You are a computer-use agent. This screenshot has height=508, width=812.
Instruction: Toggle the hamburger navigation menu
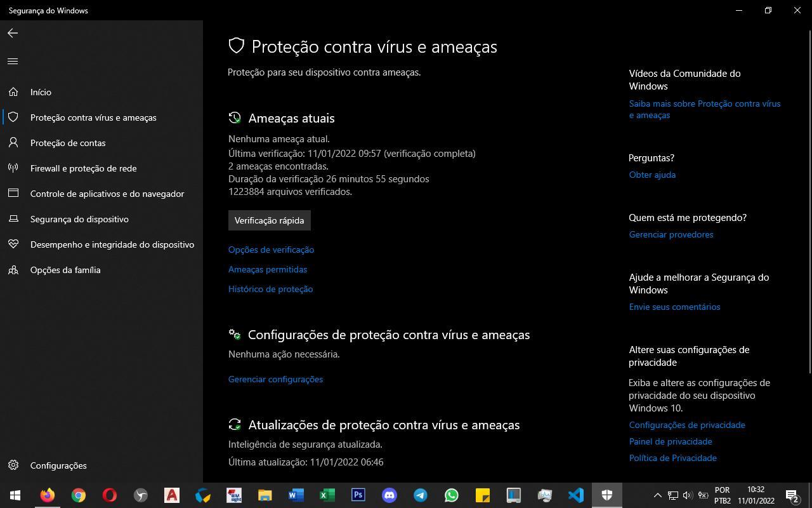(13, 61)
